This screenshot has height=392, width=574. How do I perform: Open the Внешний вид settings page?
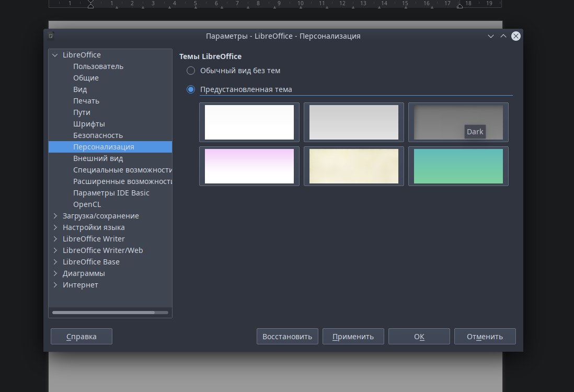pyautogui.click(x=98, y=158)
